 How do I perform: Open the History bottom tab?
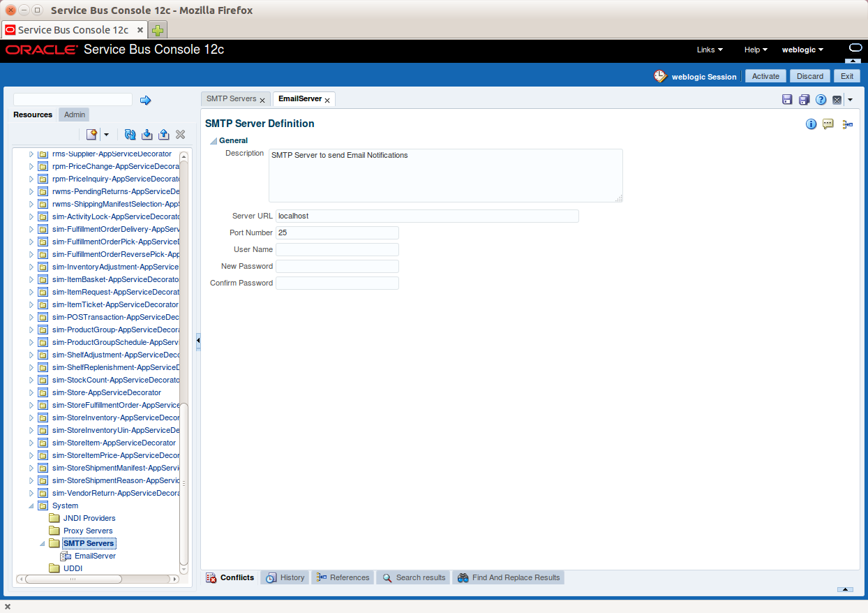point(285,577)
